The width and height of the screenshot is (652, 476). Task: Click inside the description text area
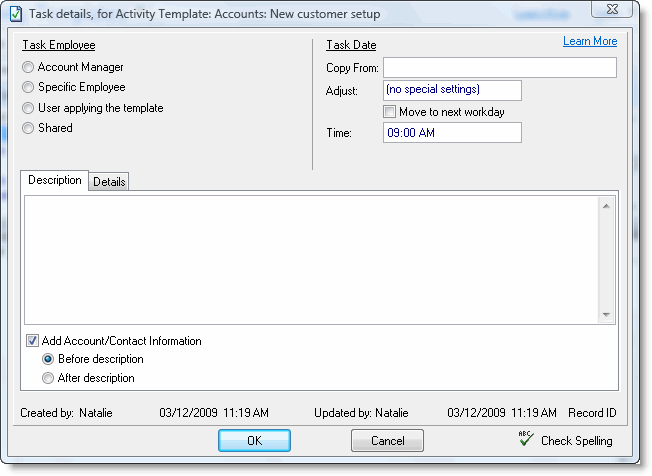click(310, 259)
